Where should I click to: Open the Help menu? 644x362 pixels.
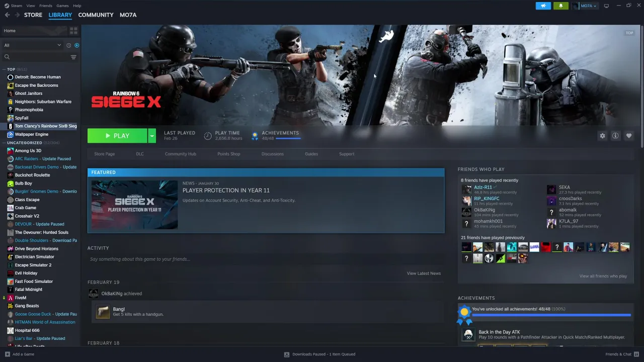pyautogui.click(x=77, y=6)
